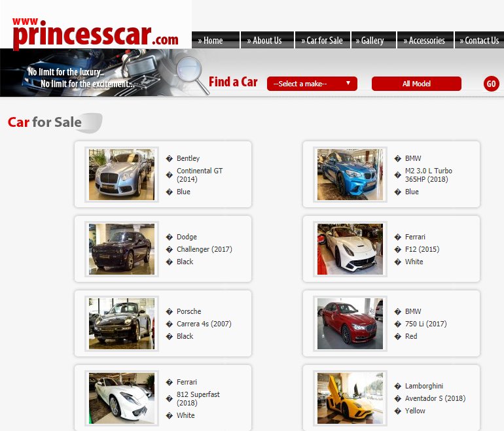Click the red GO search button
Screen dimensions: 504x431
point(491,84)
